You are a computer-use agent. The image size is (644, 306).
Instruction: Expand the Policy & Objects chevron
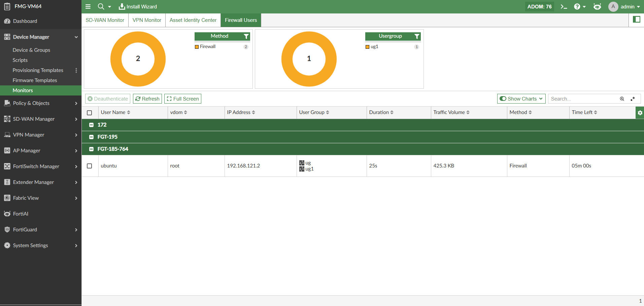click(76, 103)
